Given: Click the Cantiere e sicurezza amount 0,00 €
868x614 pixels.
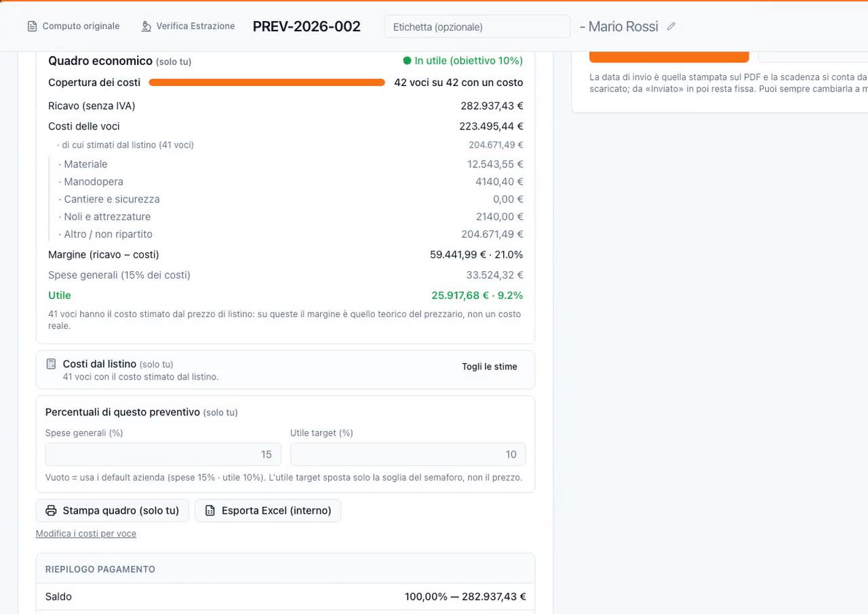Looking at the screenshot, I should point(508,199).
